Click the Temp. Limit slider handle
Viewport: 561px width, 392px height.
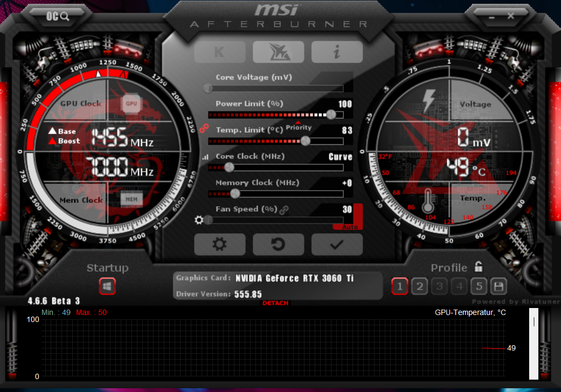coord(305,141)
